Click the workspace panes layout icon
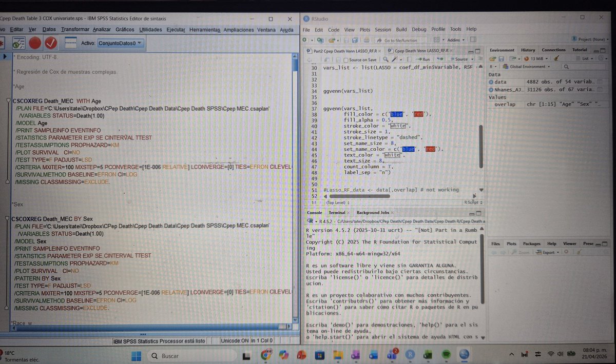This screenshot has width=616, height=364. click(x=437, y=39)
